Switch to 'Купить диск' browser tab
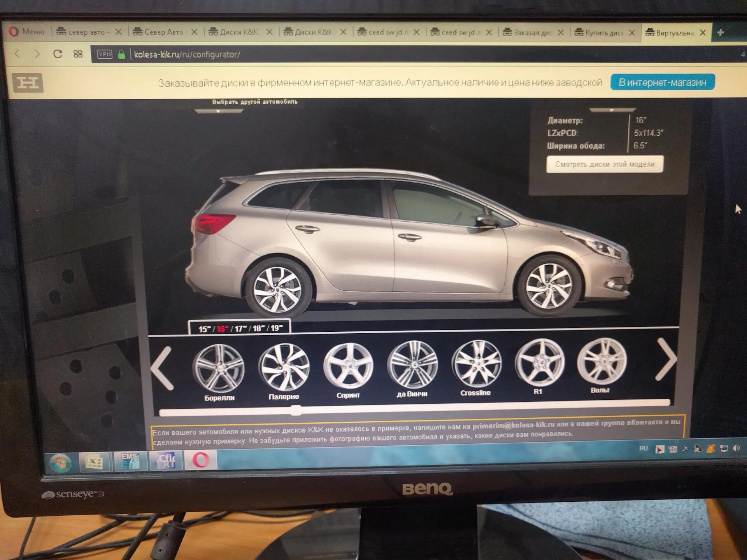The image size is (747, 560). (x=603, y=33)
